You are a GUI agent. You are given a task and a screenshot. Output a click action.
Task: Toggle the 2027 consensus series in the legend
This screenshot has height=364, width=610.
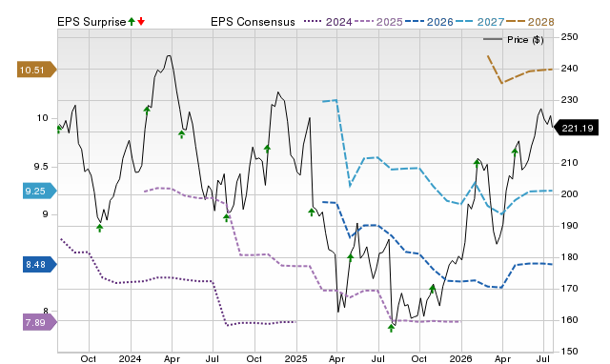click(479, 22)
